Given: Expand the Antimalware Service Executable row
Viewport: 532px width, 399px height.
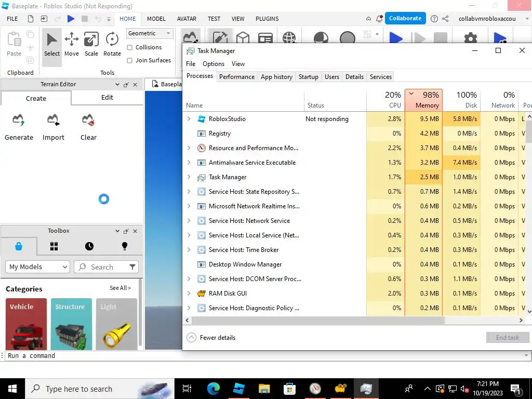Looking at the screenshot, I should (x=189, y=163).
